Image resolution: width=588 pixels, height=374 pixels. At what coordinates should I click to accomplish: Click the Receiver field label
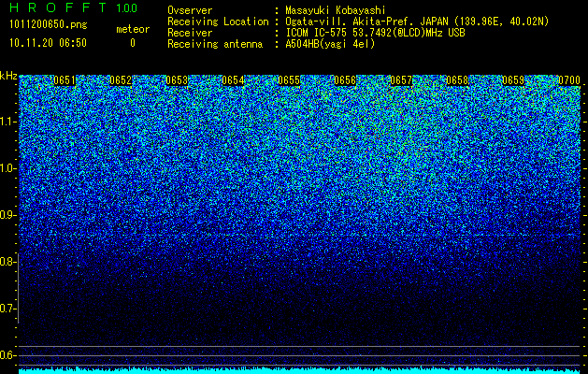point(190,33)
